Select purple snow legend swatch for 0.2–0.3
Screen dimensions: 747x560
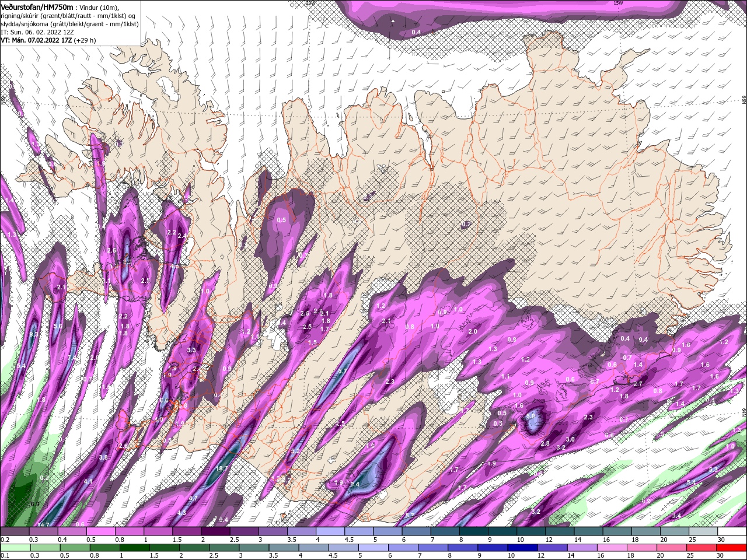click(14, 531)
